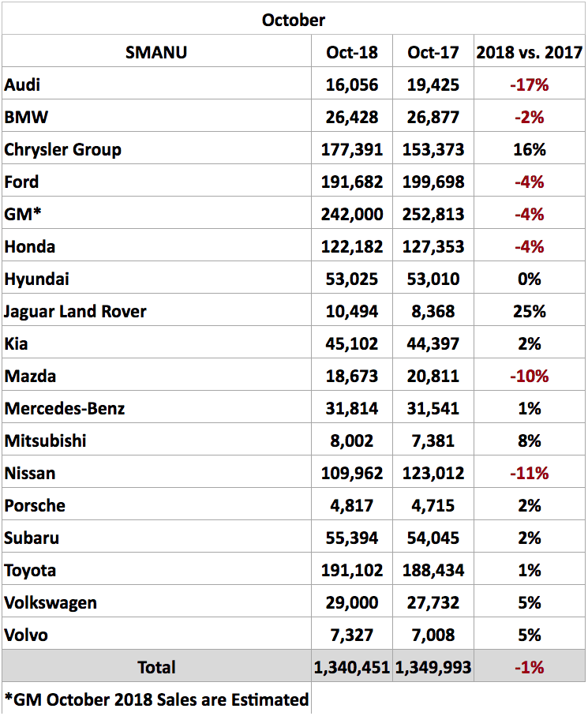Click the GM October 2018 estimate footnote
588x716 pixels.
(x=156, y=699)
